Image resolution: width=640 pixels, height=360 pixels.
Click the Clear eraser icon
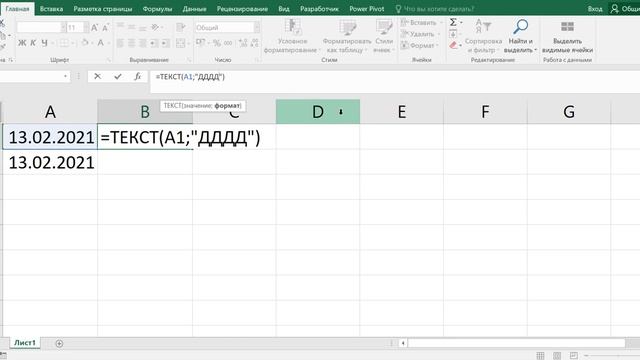click(x=453, y=45)
